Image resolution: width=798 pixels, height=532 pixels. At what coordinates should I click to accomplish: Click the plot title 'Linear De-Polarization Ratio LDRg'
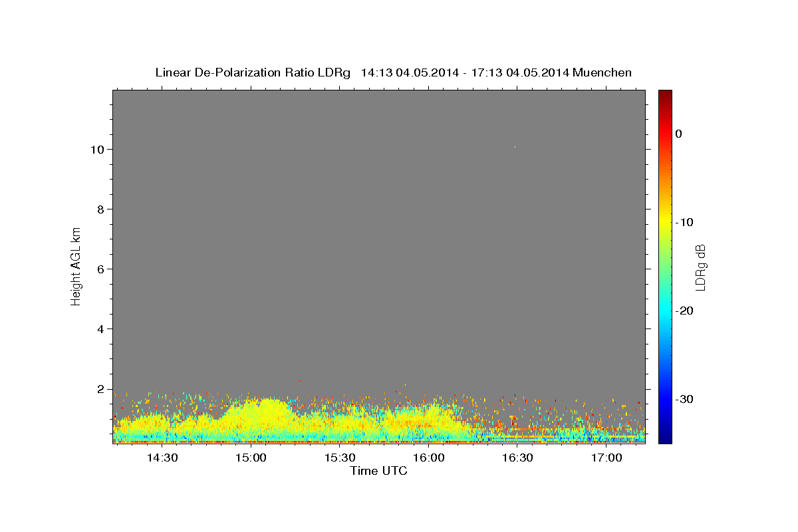click(x=252, y=72)
